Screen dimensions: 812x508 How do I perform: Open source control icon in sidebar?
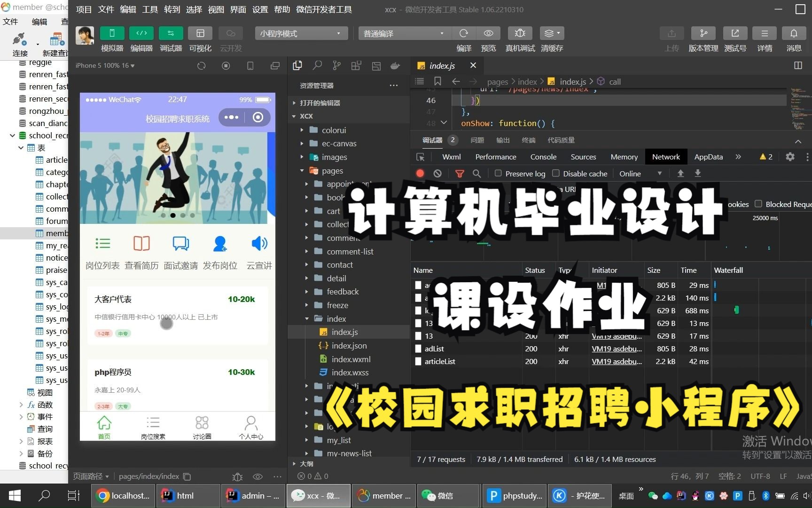tap(336, 66)
